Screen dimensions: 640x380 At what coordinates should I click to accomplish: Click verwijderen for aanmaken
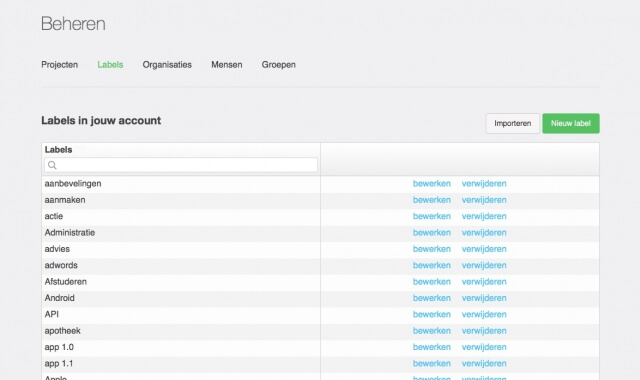[x=484, y=200]
